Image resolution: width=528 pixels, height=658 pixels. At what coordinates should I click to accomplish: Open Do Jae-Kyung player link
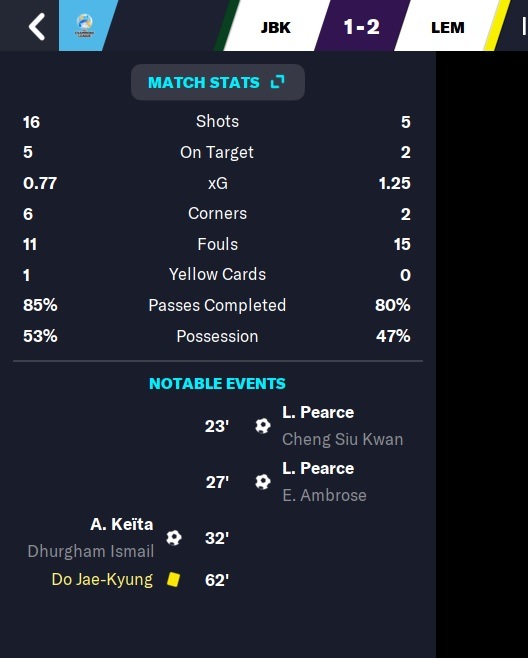tap(102, 580)
